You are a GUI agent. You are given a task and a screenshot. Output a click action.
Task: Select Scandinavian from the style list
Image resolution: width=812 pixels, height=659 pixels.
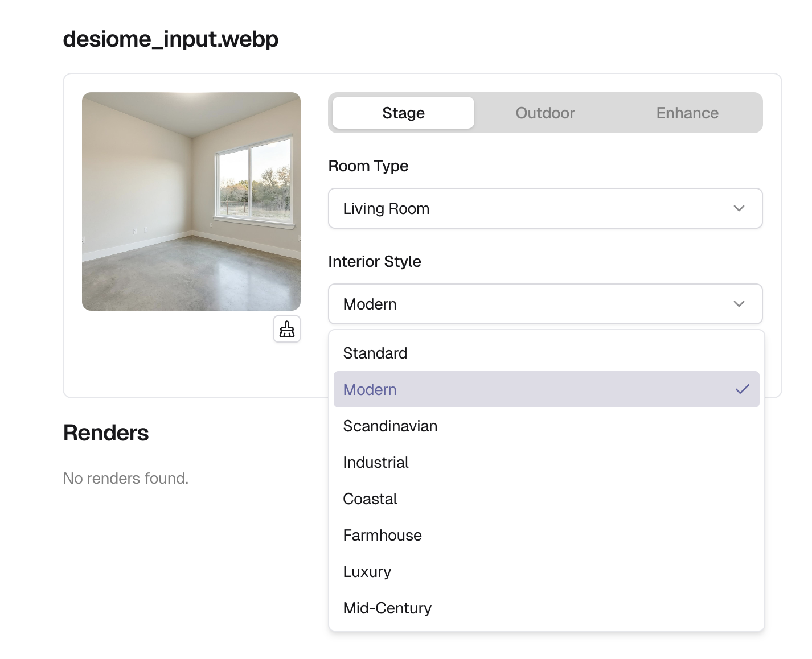pos(390,426)
